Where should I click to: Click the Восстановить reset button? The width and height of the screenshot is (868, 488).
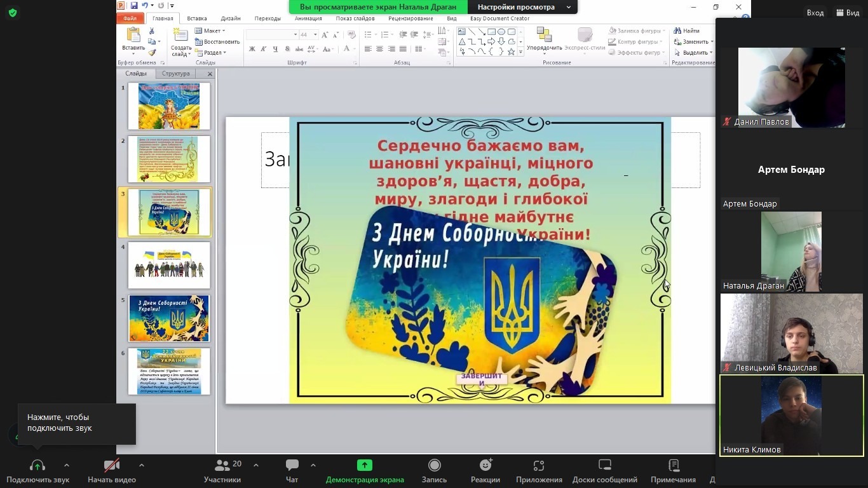(217, 42)
